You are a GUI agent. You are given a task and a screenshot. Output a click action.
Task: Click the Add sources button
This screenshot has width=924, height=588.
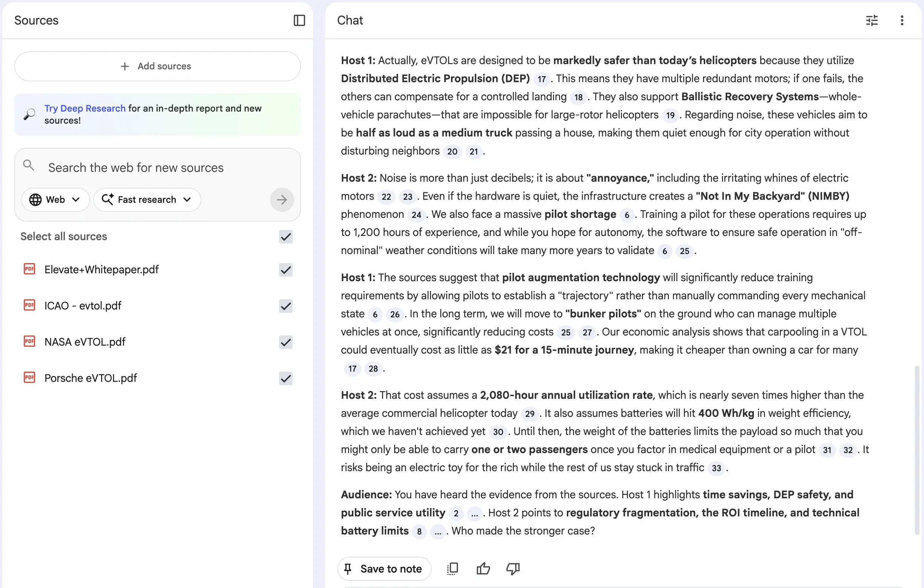pos(157,66)
